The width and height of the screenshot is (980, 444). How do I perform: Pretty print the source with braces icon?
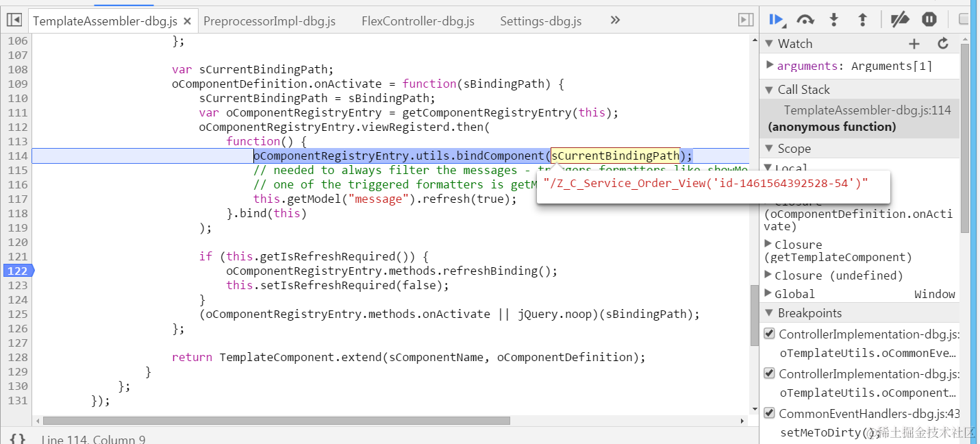(18, 439)
